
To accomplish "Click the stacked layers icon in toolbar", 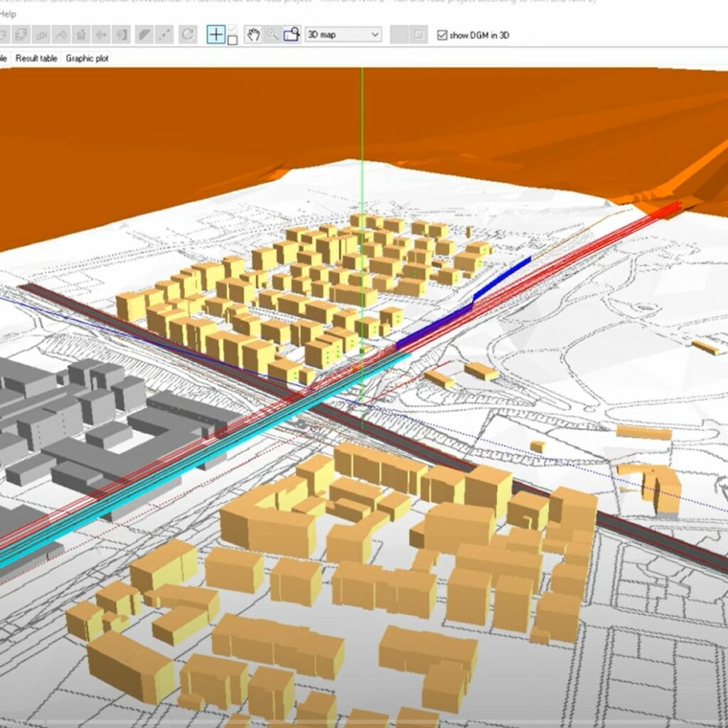I will 22,35.
